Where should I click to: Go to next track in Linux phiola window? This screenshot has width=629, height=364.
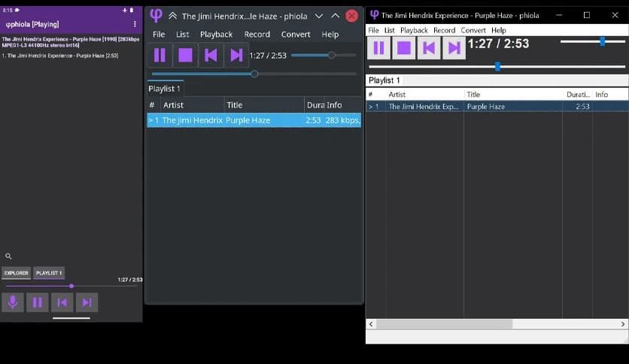[x=236, y=55]
